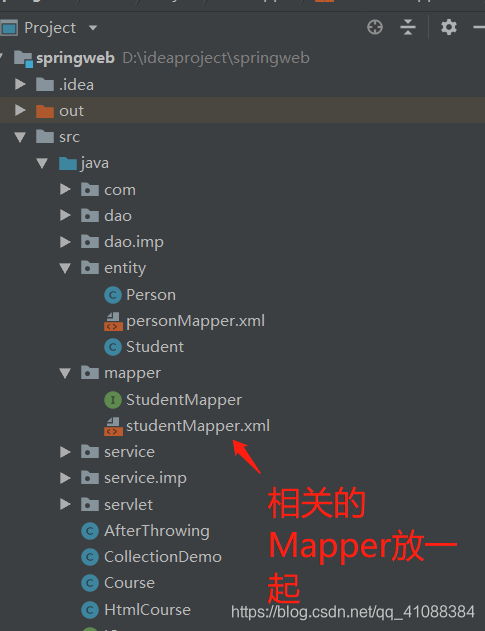Expand the service package arrow
This screenshot has height=631, width=485.
click(x=65, y=452)
